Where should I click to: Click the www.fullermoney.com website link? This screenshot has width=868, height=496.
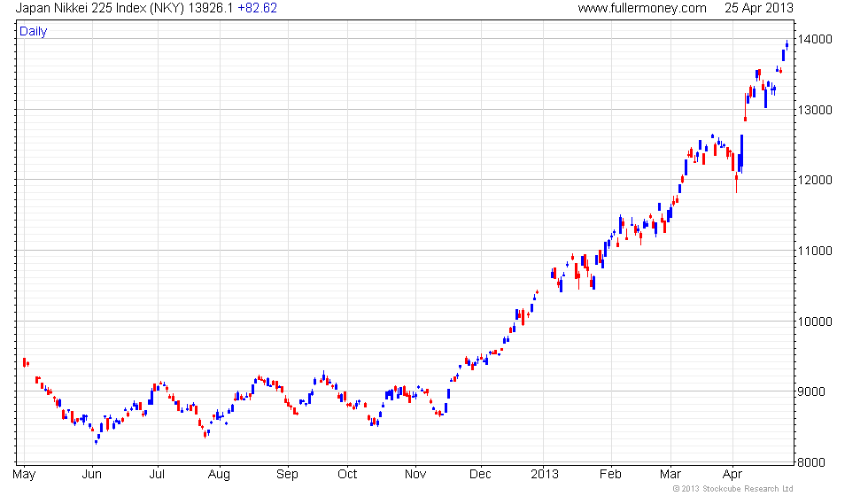[x=641, y=8]
